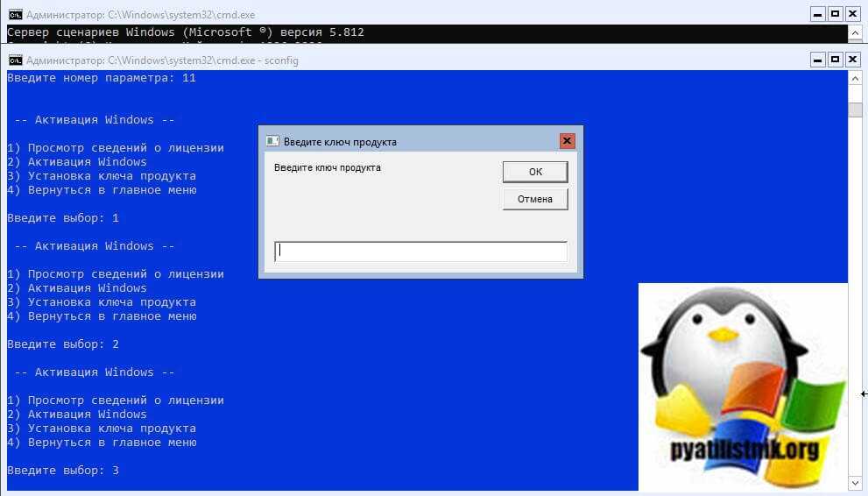Close the sconfig cmd window

[852, 60]
